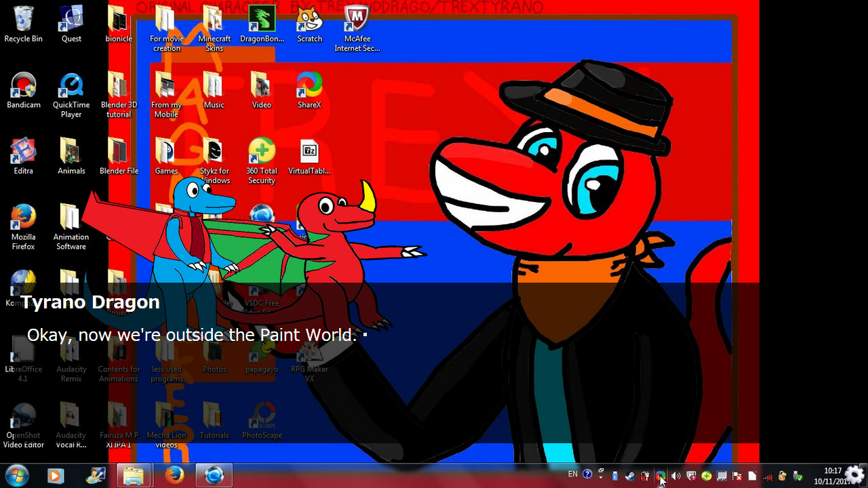This screenshot has height=488, width=868.
Task: Open the Photos folder
Action: [x=214, y=355]
